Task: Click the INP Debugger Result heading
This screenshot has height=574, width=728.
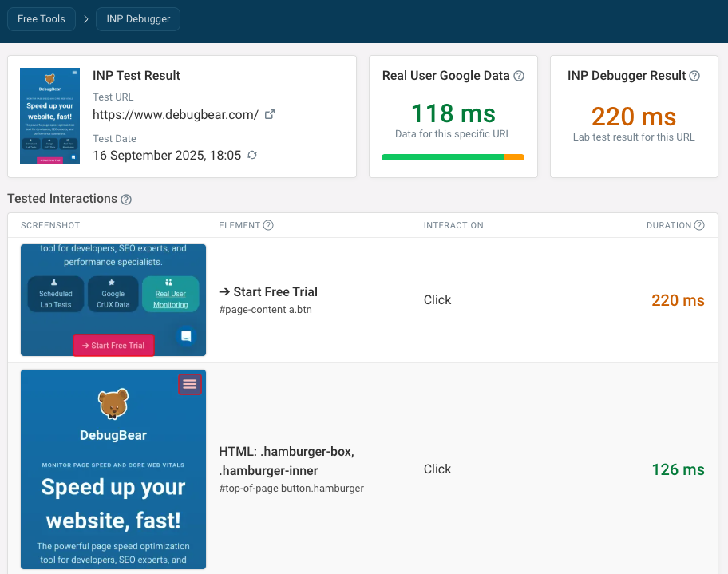Action: pyautogui.click(x=627, y=76)
